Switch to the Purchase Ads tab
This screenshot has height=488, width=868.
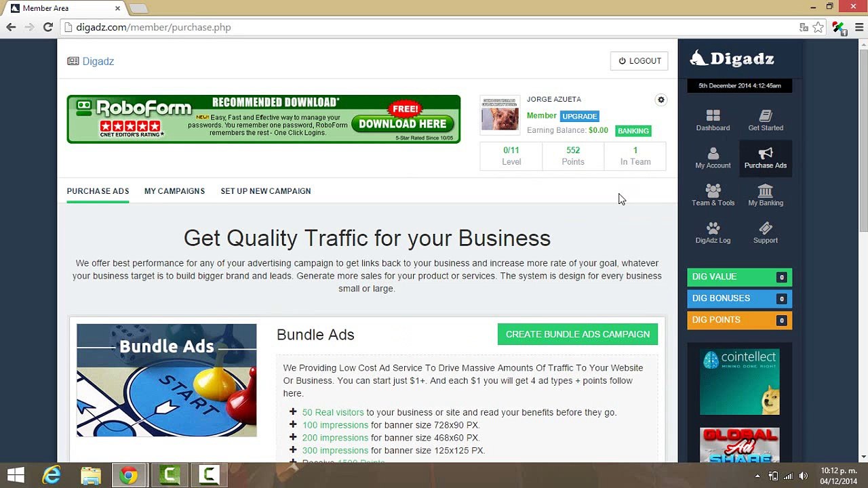click(98, 191)
